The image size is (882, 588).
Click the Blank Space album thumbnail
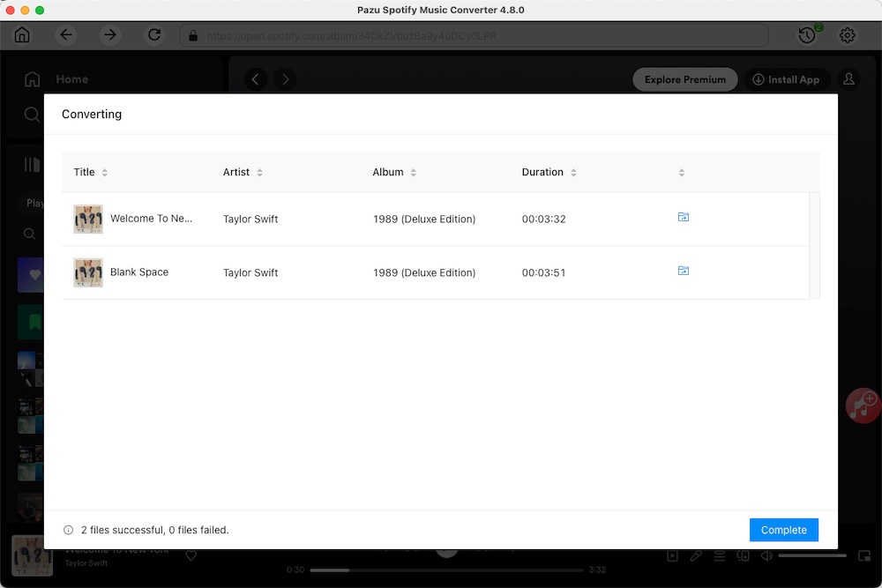point(88,272)
